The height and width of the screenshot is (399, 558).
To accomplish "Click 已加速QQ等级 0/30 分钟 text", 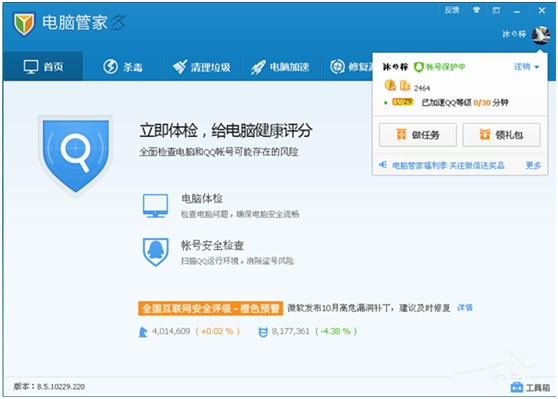I will (x=465, y=103).
